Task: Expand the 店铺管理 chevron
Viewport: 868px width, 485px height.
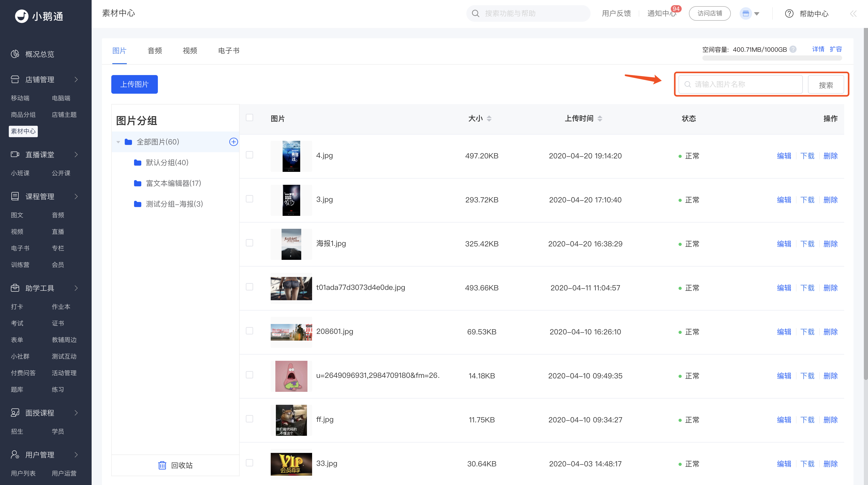Action: [76, 79]
